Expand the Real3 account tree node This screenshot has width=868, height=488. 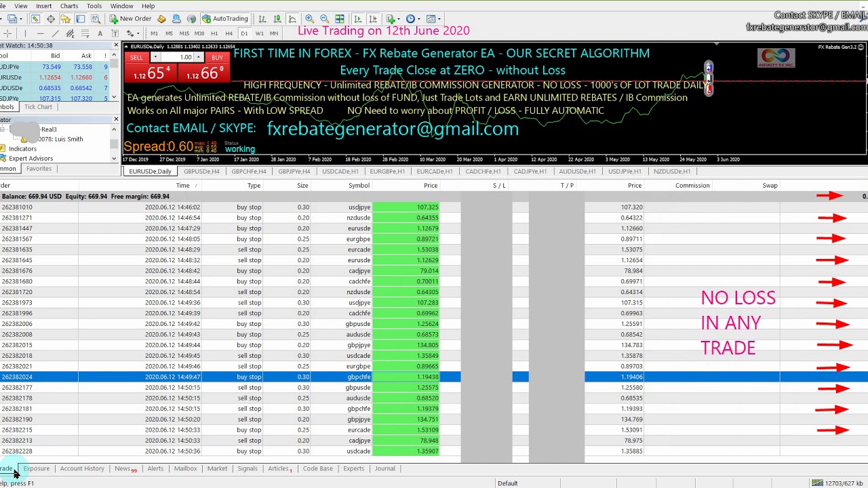(x=3, y=129)
